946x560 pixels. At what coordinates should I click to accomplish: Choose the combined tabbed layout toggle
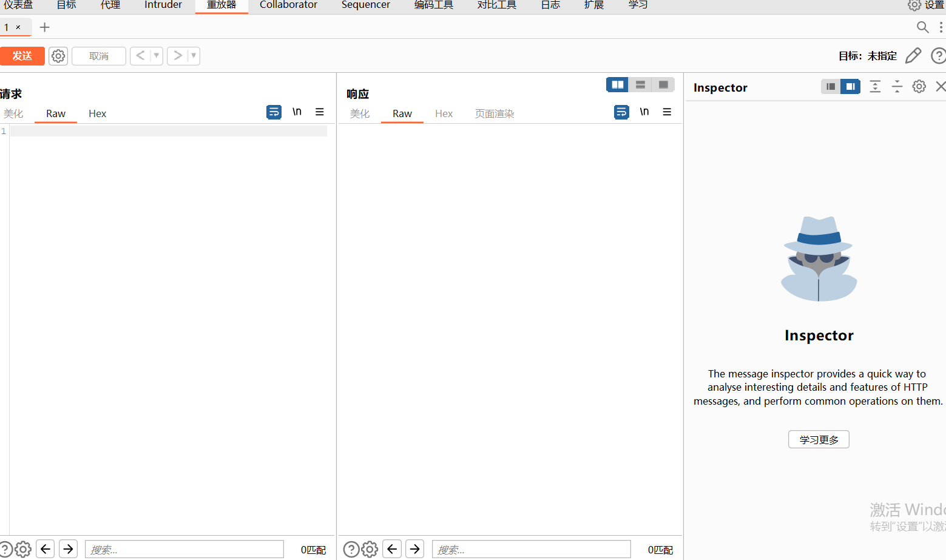coord(663,85)
